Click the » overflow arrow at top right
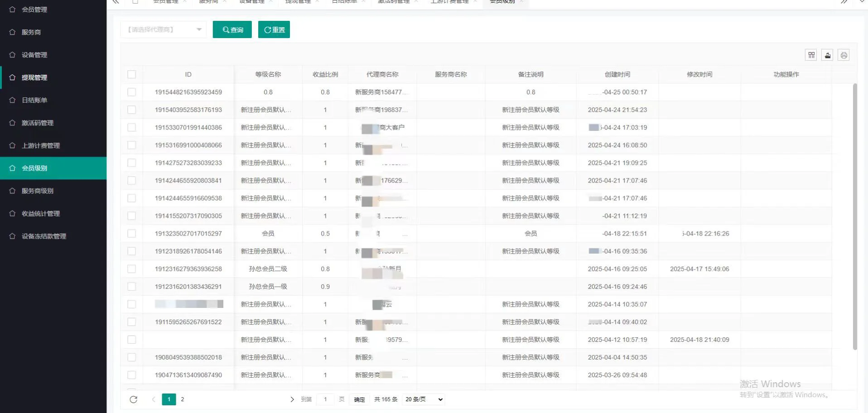868x413 pixels. tap(844, 2)
